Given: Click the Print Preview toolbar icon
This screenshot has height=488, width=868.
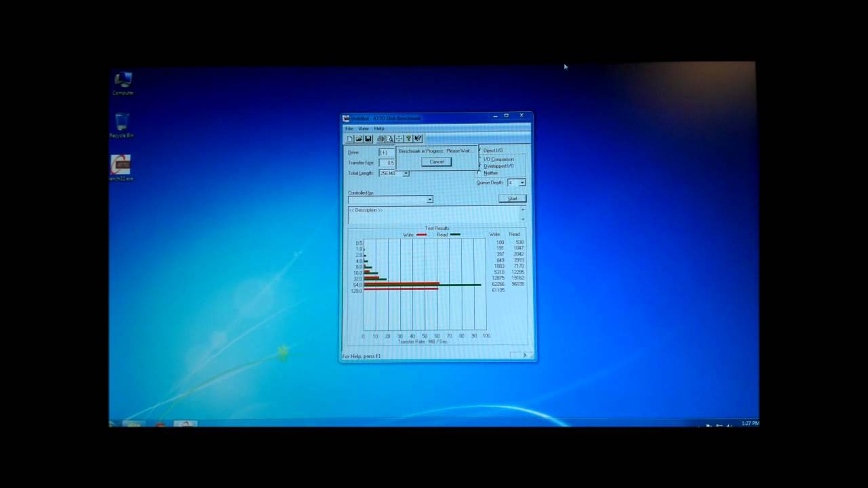Looking at the screenshot, I should coord(390,139).
